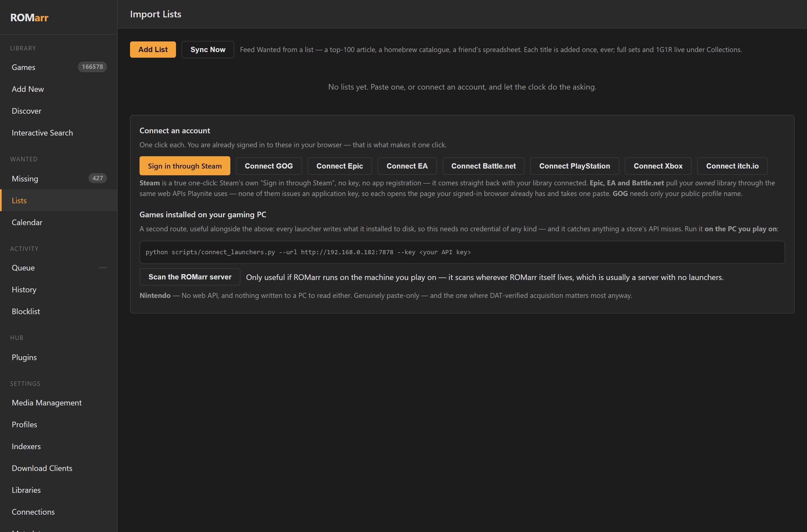This screenshot has width=807, height=532.
Task: Click the 'No lists yet' message
Action: pyautogui.click(x=462, y=87)
